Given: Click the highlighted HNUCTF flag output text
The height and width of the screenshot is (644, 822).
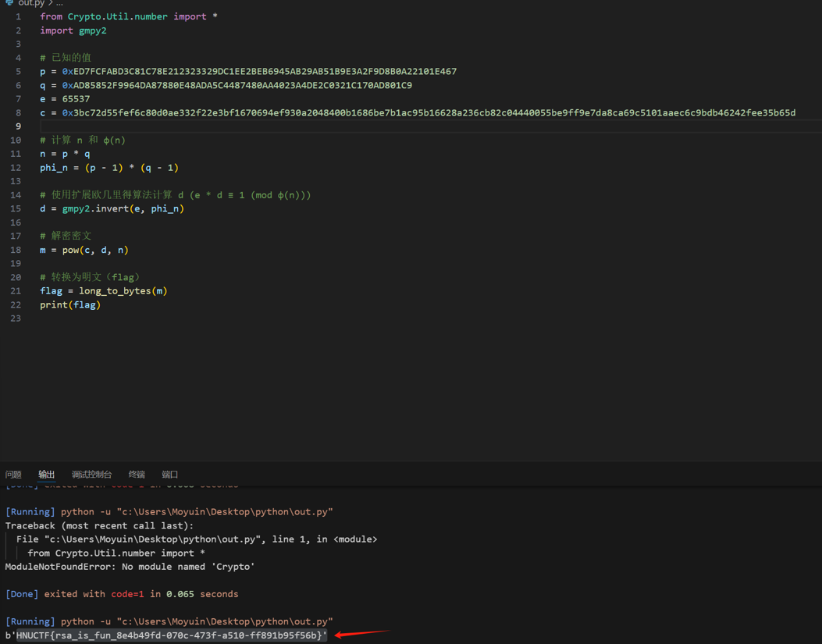Looking at the screenshot, I should [170, 635].
